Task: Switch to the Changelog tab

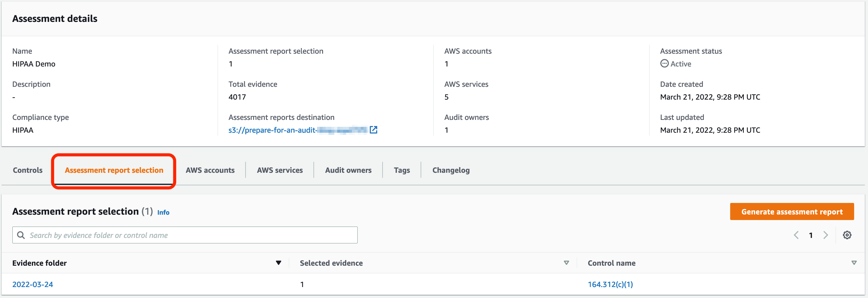Action: (451, 170)
